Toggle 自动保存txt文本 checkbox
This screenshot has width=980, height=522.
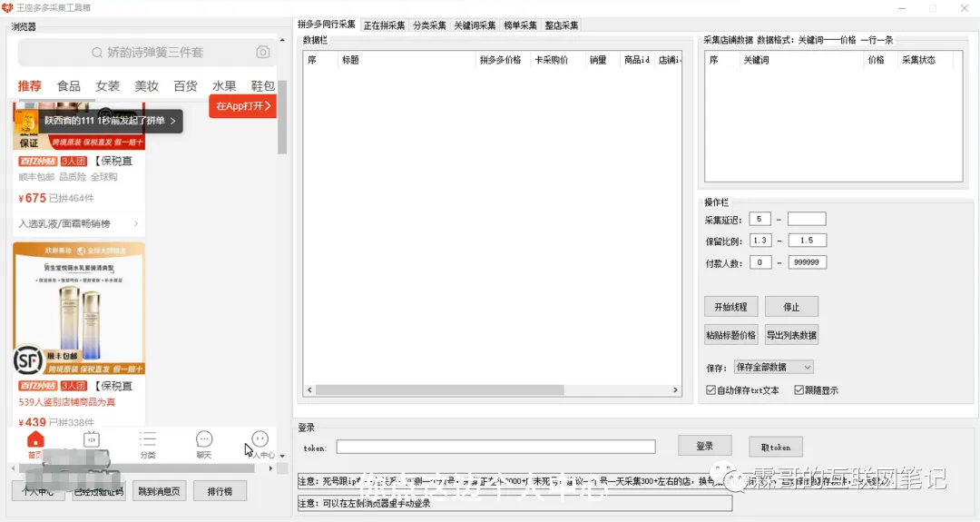(x=711, y=390)
